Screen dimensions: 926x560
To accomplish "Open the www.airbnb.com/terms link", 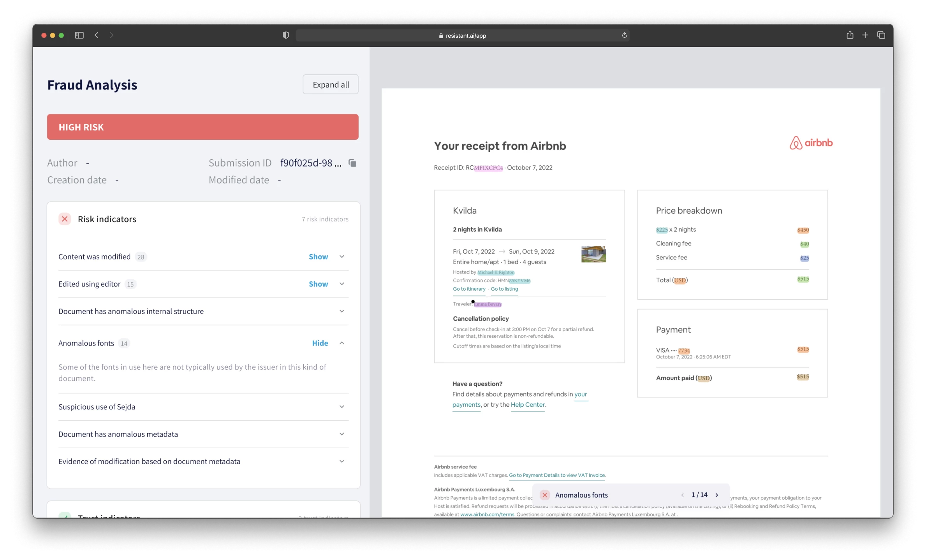I will 487,514.
